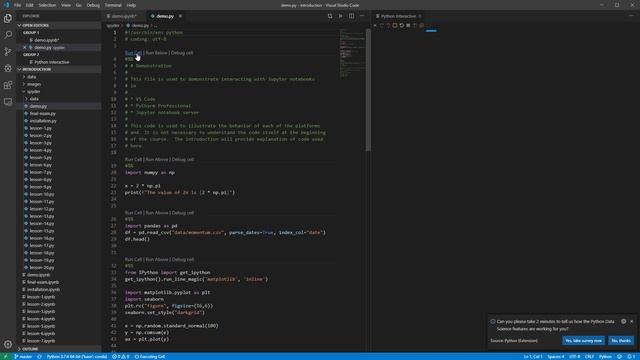Click the first Run Cell link above line 4

pyautogui.click(x=133, y=53)
